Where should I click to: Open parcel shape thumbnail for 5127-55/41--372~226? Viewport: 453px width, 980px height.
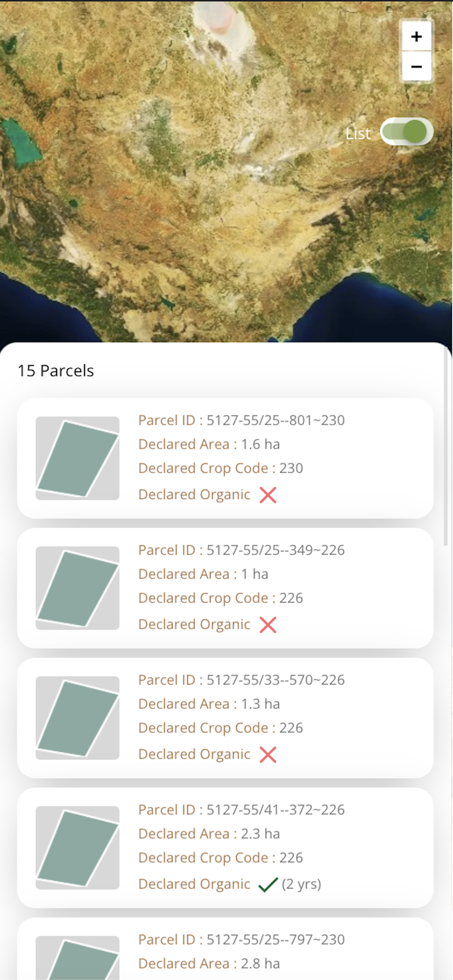(78, 848)
